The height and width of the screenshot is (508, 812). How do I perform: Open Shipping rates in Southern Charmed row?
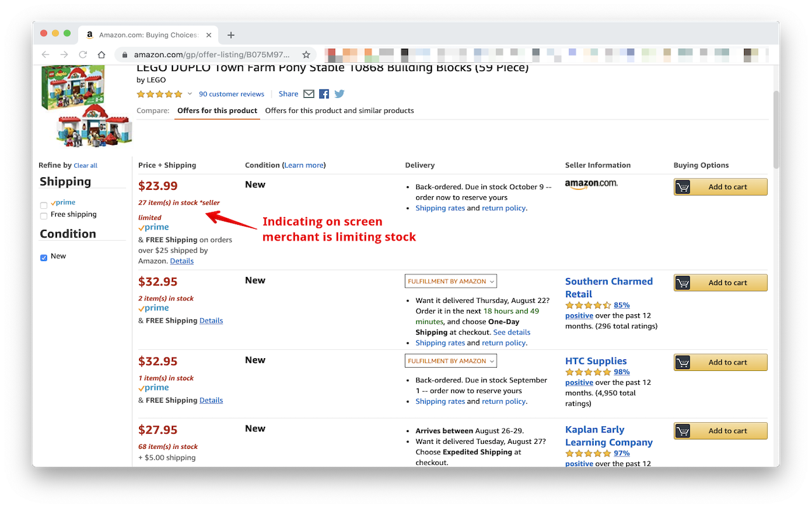click(440, 343)
